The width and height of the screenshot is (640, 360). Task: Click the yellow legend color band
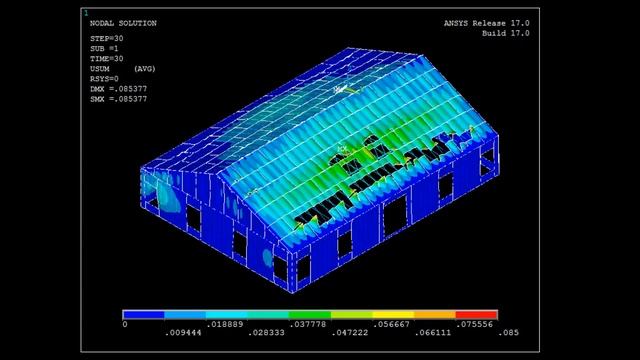click(x=393, y=315)
